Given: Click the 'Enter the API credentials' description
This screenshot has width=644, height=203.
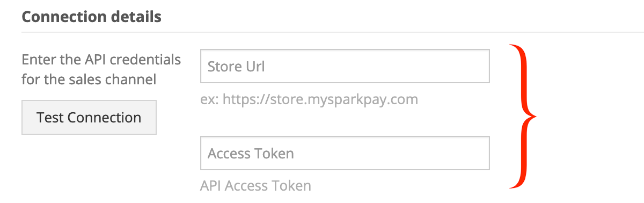Looking at the screenshot, I should pos(101,59).
